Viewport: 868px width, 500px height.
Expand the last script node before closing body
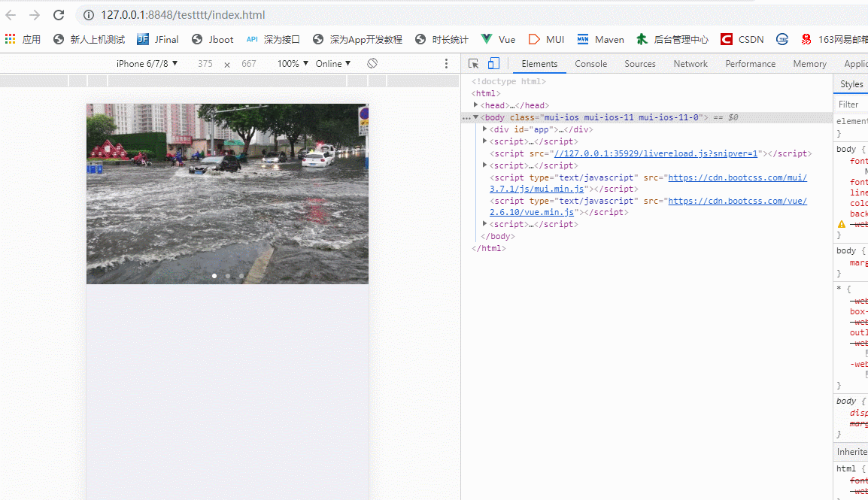coord(485,223)
